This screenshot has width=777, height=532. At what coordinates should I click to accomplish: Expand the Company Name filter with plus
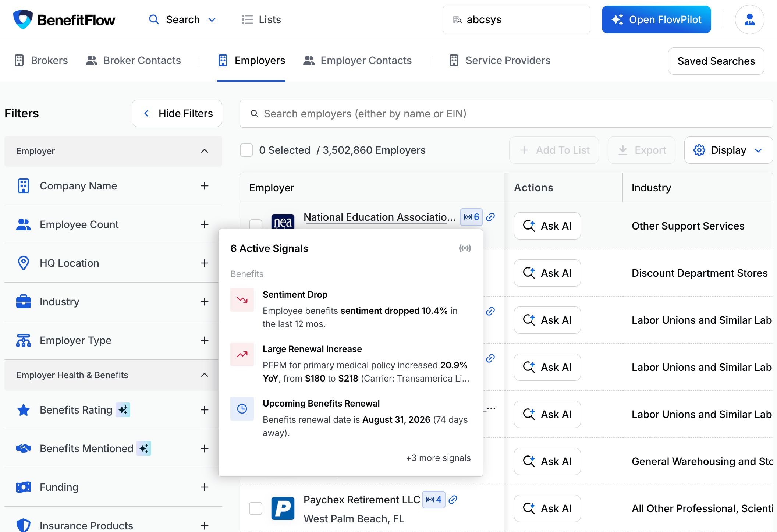[x=205, y=186]
